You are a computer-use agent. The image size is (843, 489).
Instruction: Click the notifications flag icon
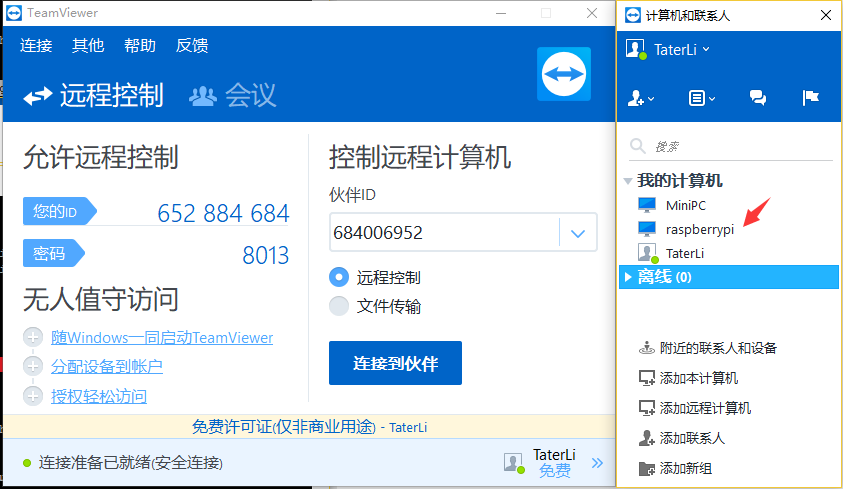(x=810, y=97)
